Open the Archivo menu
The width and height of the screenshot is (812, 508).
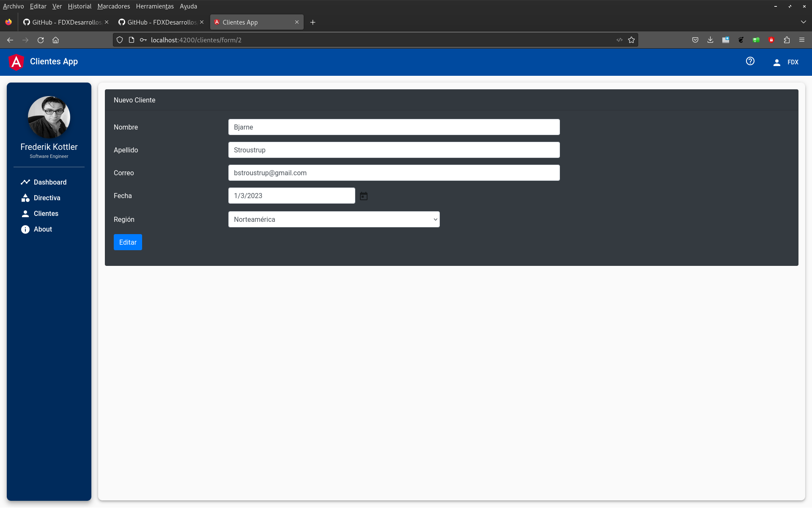pyautogui.click(x=14, y=6)
